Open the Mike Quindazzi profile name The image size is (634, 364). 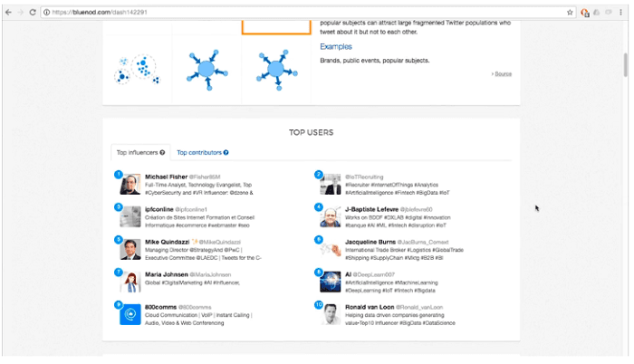167,242
